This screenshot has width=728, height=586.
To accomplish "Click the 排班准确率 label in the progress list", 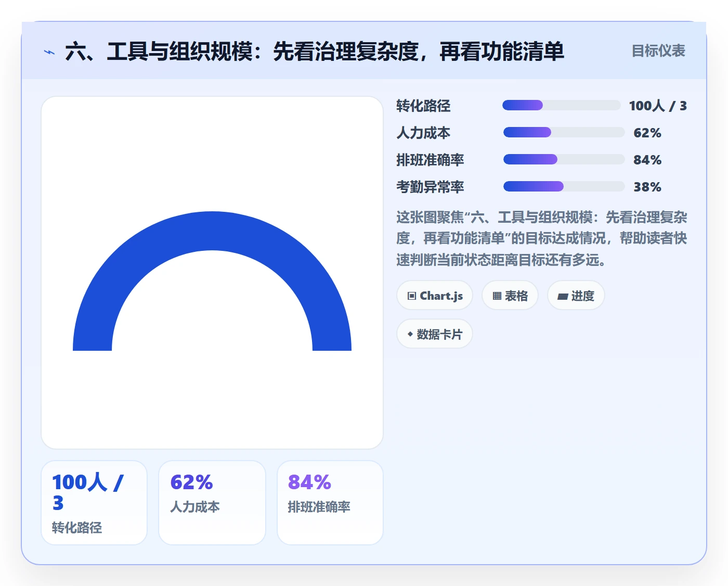I will pos(430,160).
